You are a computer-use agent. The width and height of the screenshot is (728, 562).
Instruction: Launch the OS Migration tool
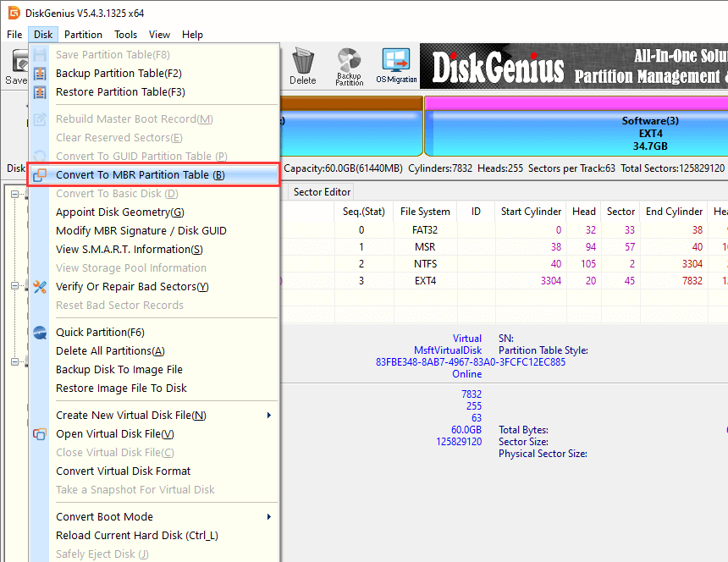tap(396, 65)
